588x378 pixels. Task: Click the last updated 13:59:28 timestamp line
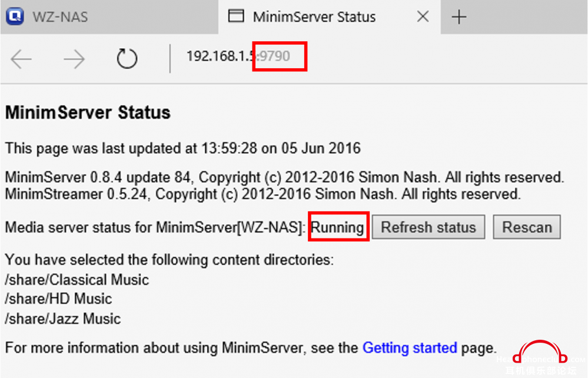182,148
